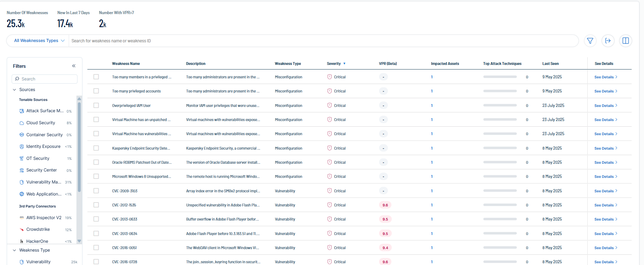Open the All Weaknesses Types dropdown
644x265 pixels.
point(39,41)
